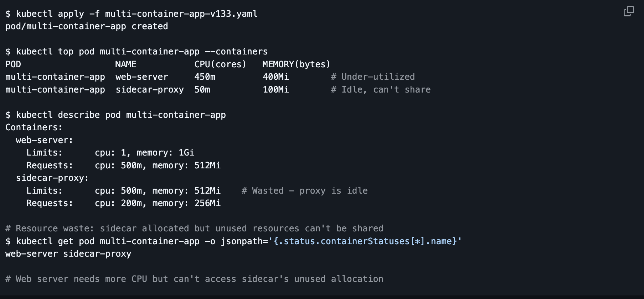644x299 pixels.
Task: Click the 'sidecar-proxy:' container label
Action: click(52, 178)
